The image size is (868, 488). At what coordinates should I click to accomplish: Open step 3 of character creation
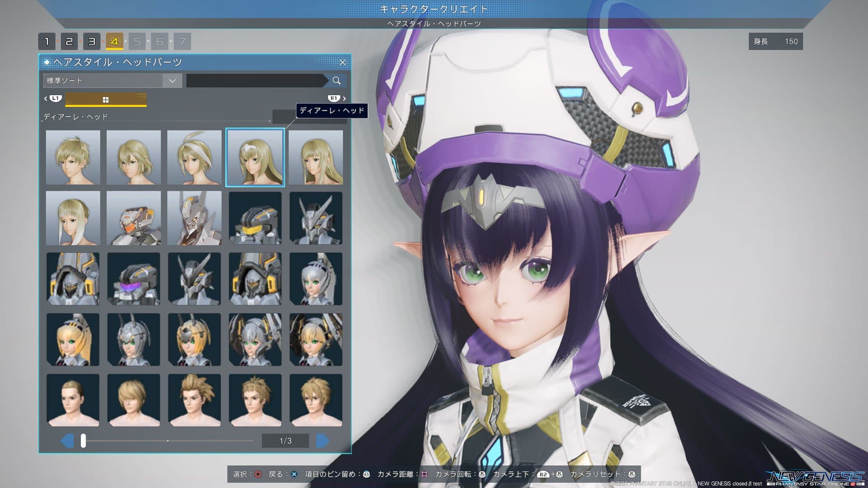coord(92,42)
